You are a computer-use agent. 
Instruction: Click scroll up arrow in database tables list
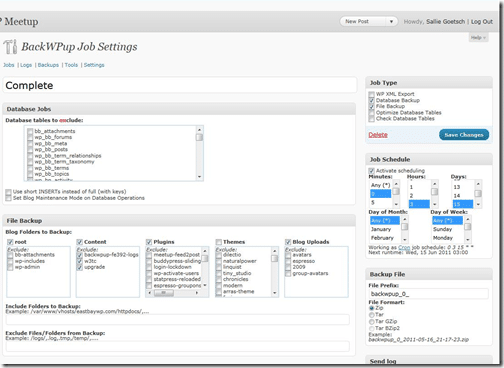(199, 129)
